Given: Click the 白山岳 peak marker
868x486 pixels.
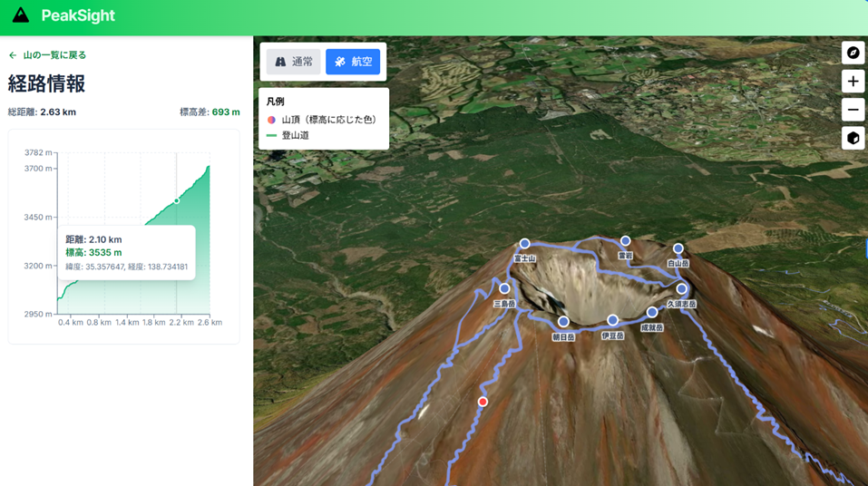Looking at the screenshot, I should click(x=678, y=248).
